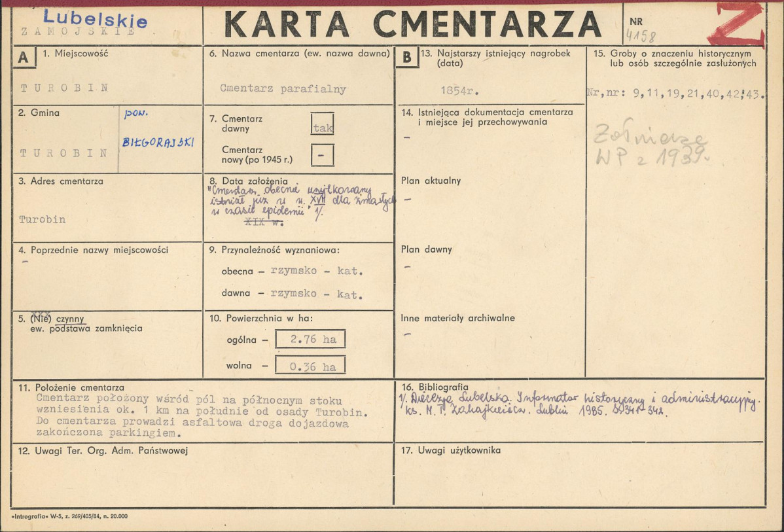Click the 'Plan dawny' label
This screenshot has height=532, width=784.
[x=426, y=249]
